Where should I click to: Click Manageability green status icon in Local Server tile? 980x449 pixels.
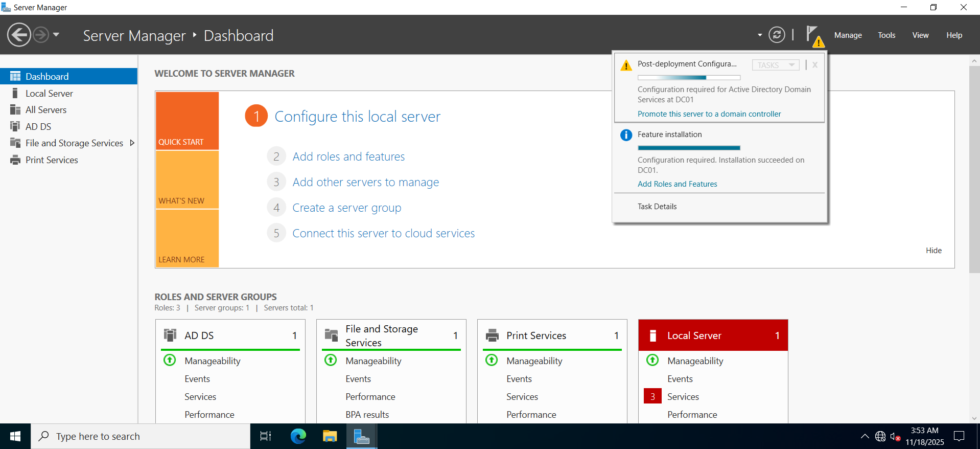click(652, 360)
